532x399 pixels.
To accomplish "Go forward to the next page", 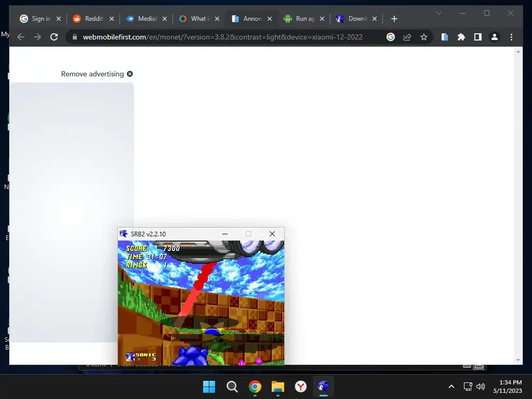I will tap(37, 37).
